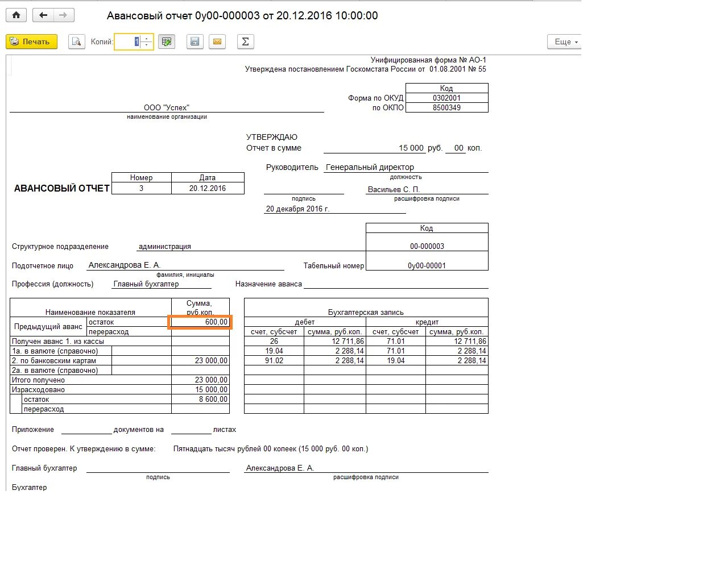Select bank card amount 23 000,00

tap(200, 360)
